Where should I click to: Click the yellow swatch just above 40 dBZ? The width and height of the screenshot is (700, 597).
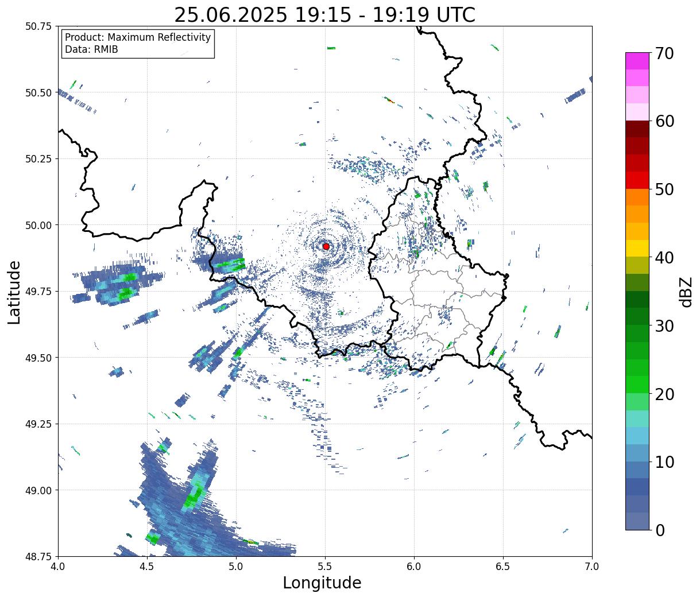pyautogui.click(x=637, y=248)
